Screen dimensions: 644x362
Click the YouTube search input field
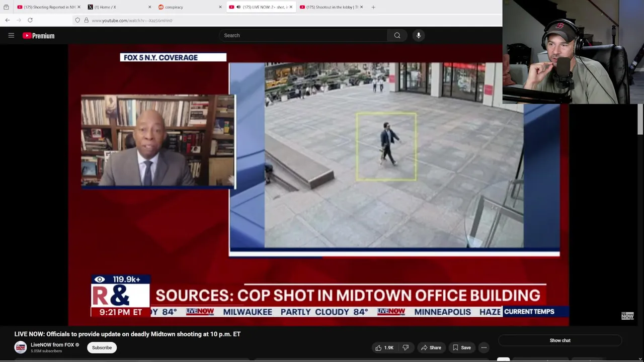(x=303, y=35)
